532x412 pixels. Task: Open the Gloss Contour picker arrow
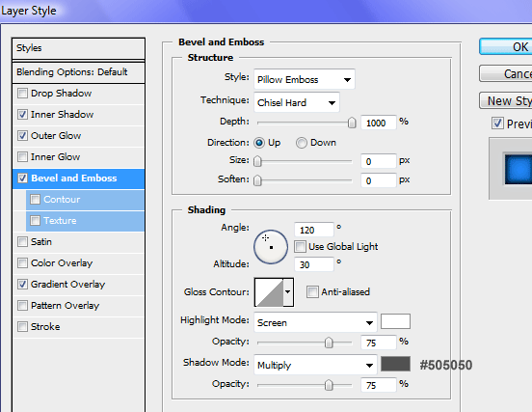(288, 292)
